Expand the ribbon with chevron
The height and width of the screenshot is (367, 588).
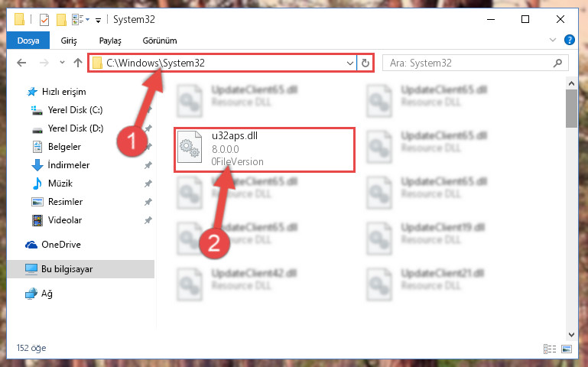click(552, 40)
